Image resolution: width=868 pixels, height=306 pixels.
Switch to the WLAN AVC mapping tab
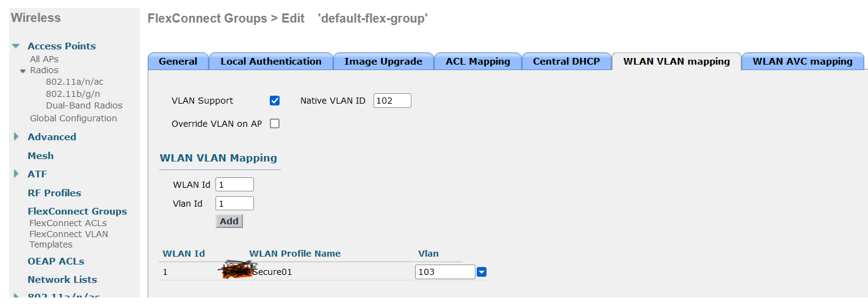tap(803, 61)
